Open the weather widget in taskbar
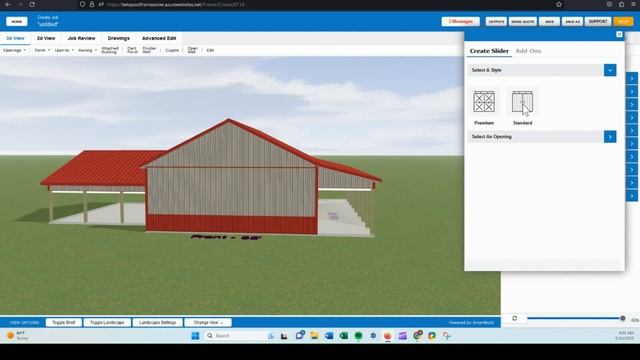The width and height of the screenshot is (640, 360). pos(17,336)
